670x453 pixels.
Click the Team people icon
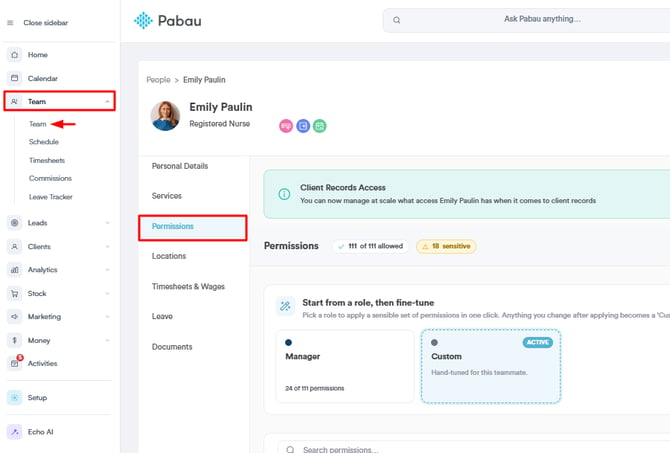click(x=15, y=101)
